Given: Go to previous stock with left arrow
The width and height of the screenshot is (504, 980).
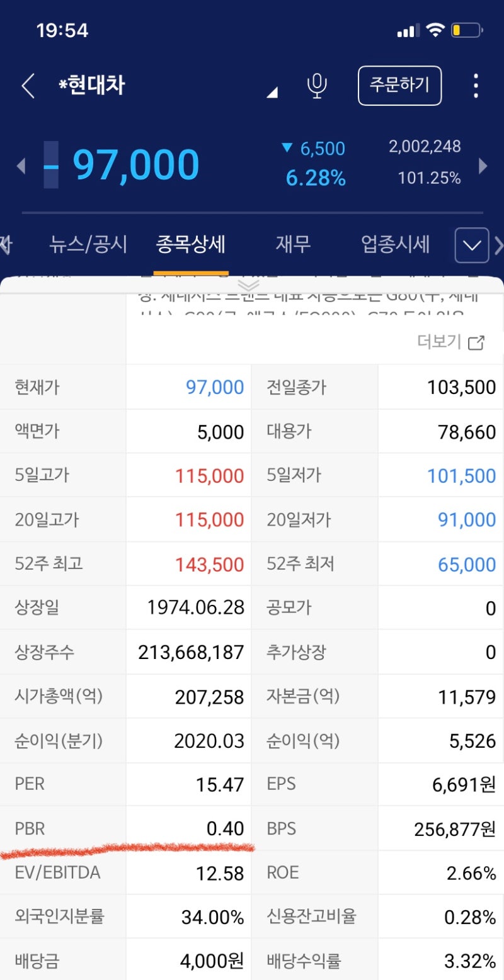Looking at the screenshot, I should 21,166.
